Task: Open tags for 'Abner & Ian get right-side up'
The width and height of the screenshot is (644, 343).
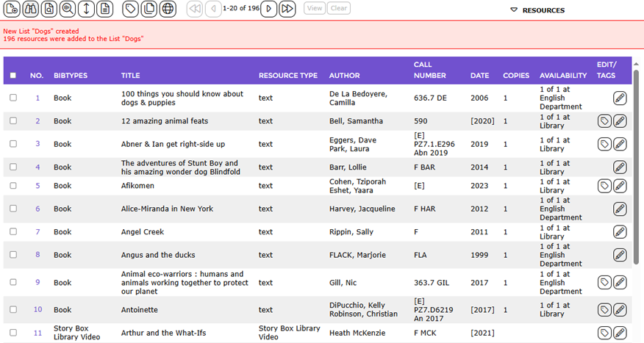Action: click(604, 144)
